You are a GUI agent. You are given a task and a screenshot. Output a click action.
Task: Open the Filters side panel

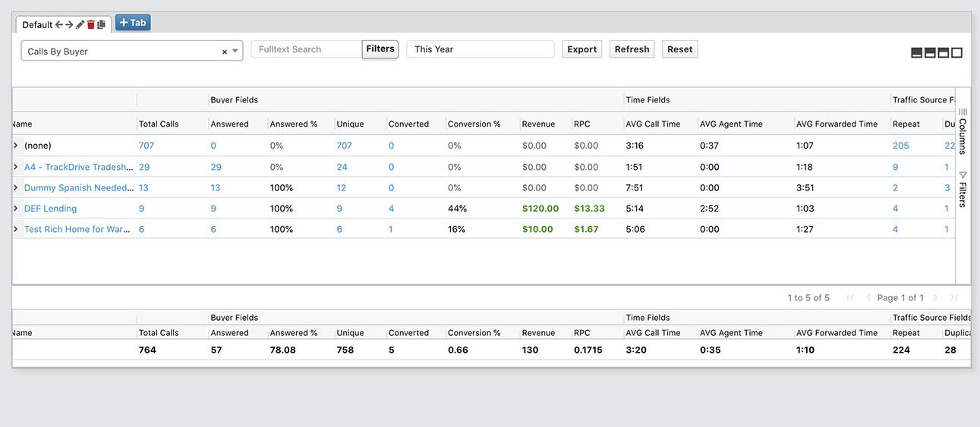[x=963, y=189]
